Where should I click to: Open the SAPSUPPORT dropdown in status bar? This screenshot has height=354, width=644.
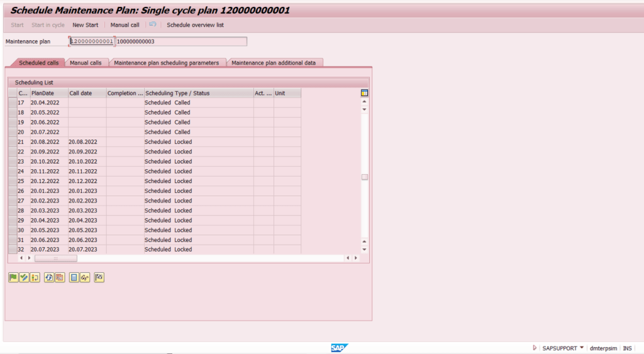(x=582, y=348)
